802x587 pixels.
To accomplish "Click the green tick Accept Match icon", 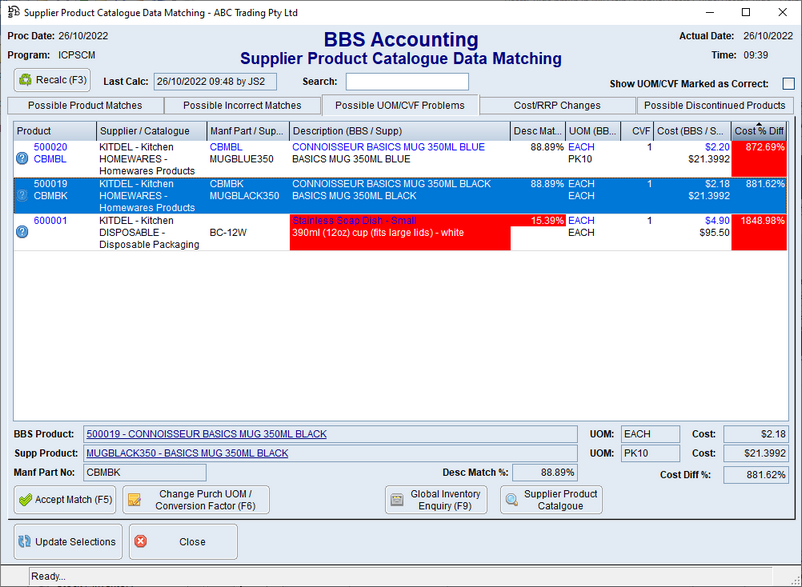I will [25, 500].
